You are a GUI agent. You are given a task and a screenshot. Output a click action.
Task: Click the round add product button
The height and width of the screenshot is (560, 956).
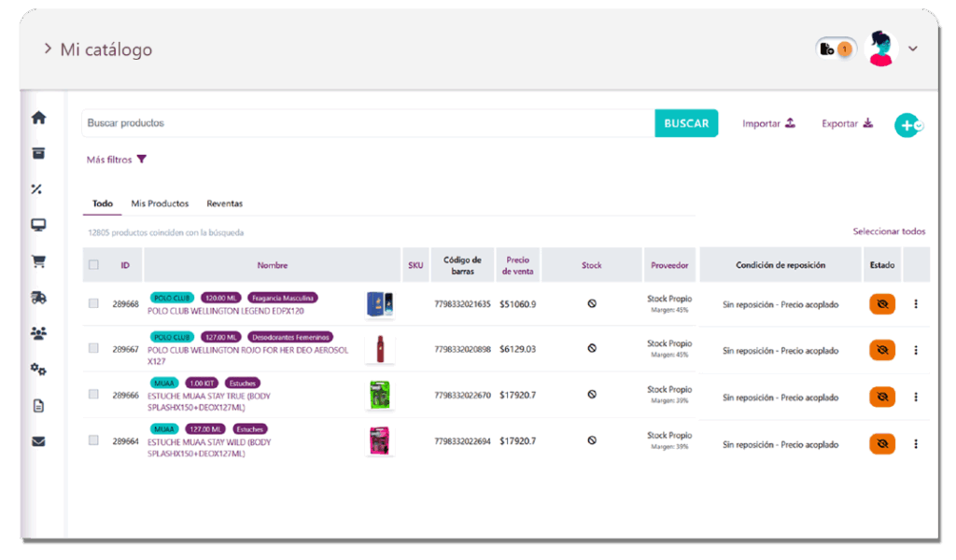pyautogui.click(x=907, y=125)
